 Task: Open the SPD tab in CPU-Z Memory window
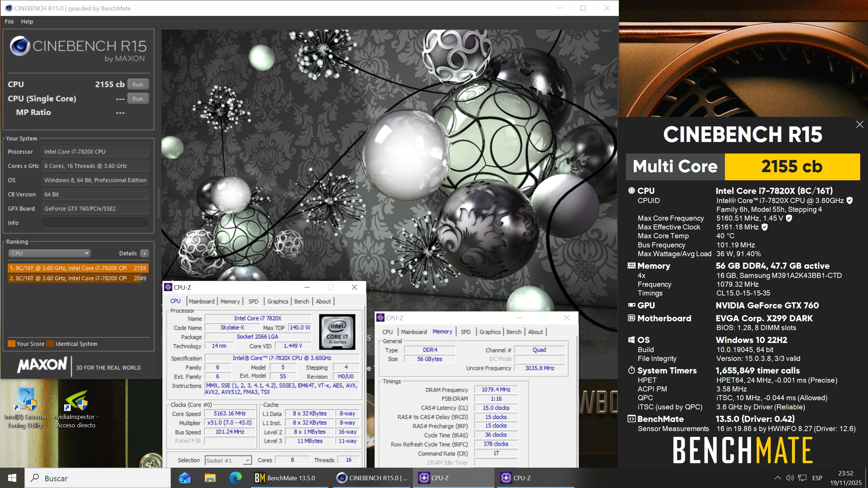[x=465, y=332]
